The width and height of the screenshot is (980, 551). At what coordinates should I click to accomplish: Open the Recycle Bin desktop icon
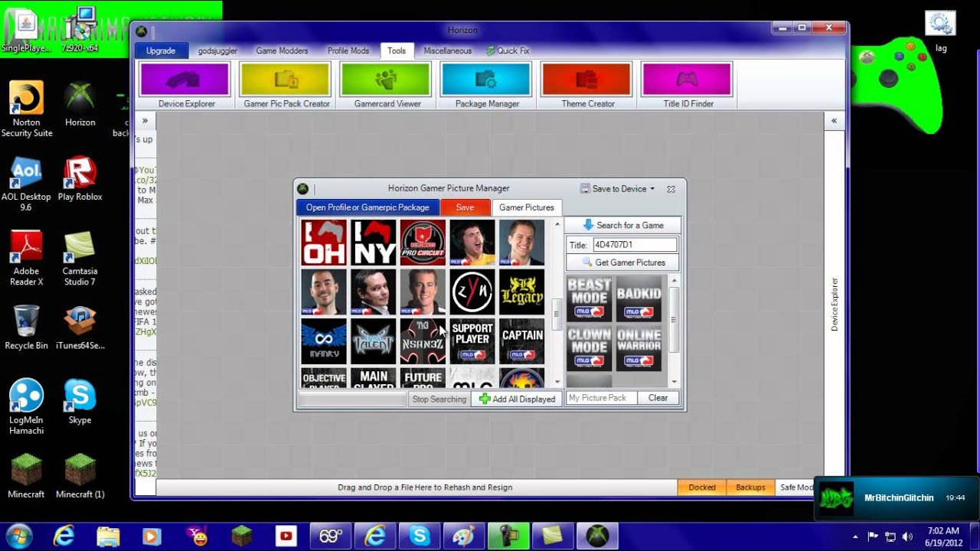[26, 328]
